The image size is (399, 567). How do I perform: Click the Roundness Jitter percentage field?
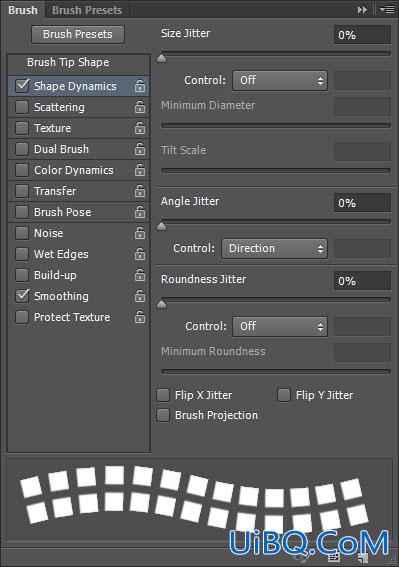click(x=362, y=281)
